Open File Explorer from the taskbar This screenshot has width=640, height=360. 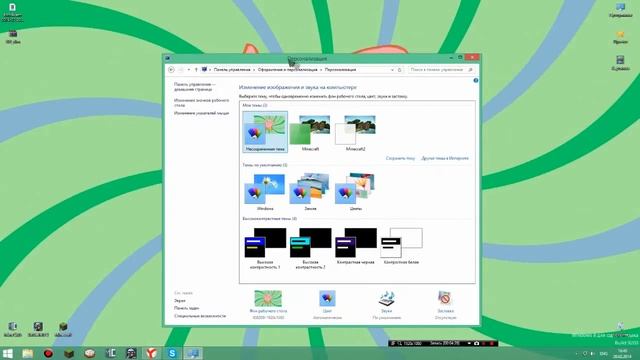click(x=28, y=353)
